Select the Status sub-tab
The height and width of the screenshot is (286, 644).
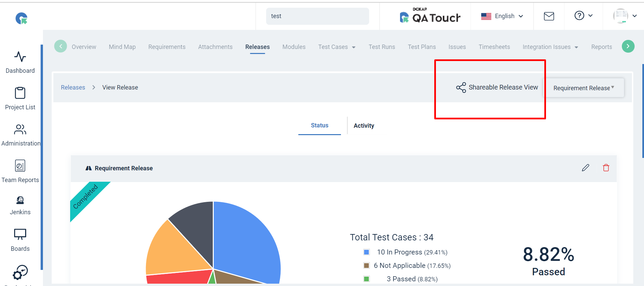click(319, 125)
